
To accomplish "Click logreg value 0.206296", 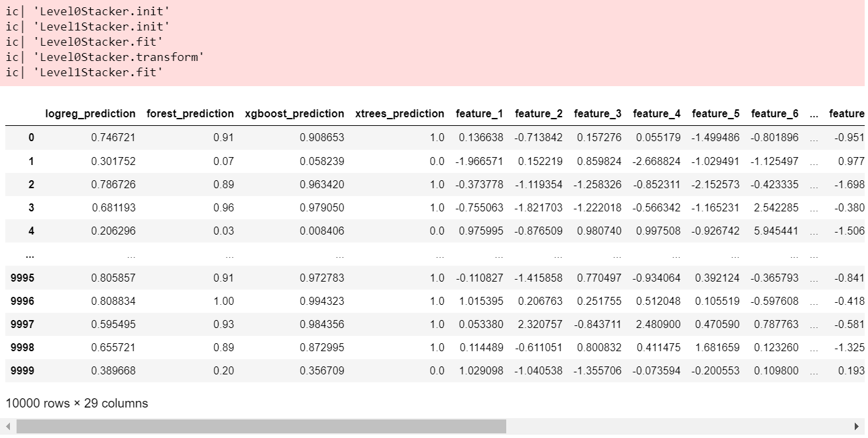I will click(x=113, y=231).
